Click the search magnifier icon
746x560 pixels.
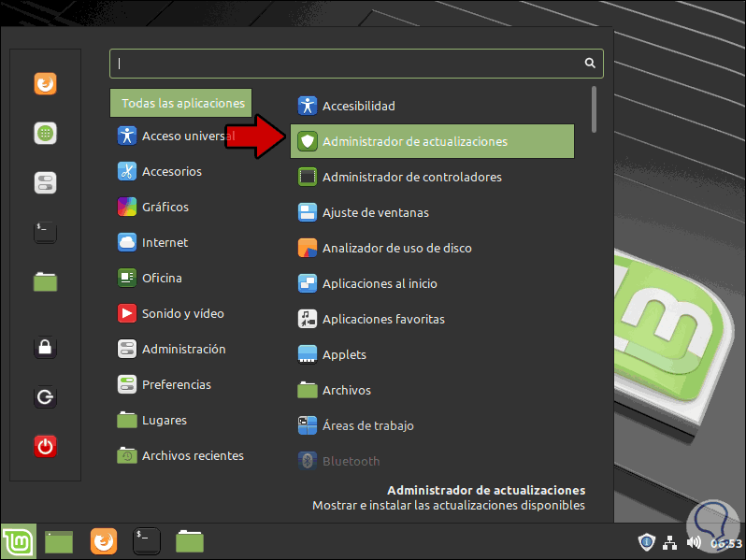click(590, 63)
